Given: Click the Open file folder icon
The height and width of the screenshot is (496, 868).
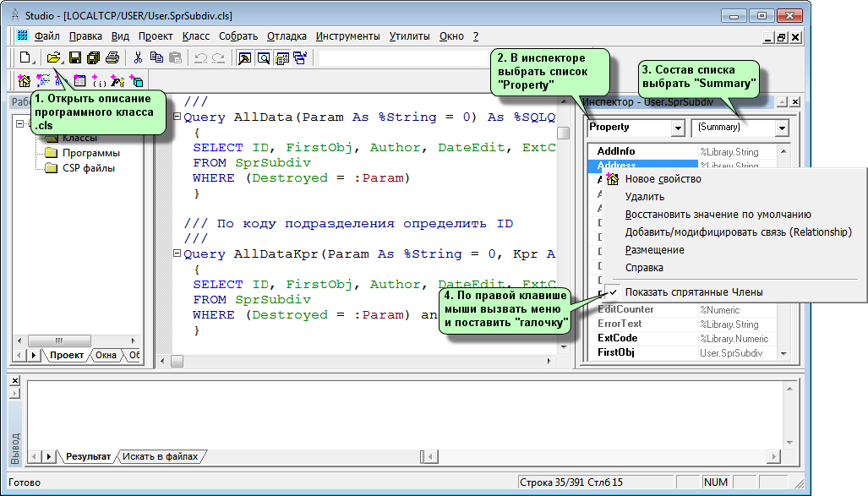Looking at the screenshot, I should pos(53,58).
